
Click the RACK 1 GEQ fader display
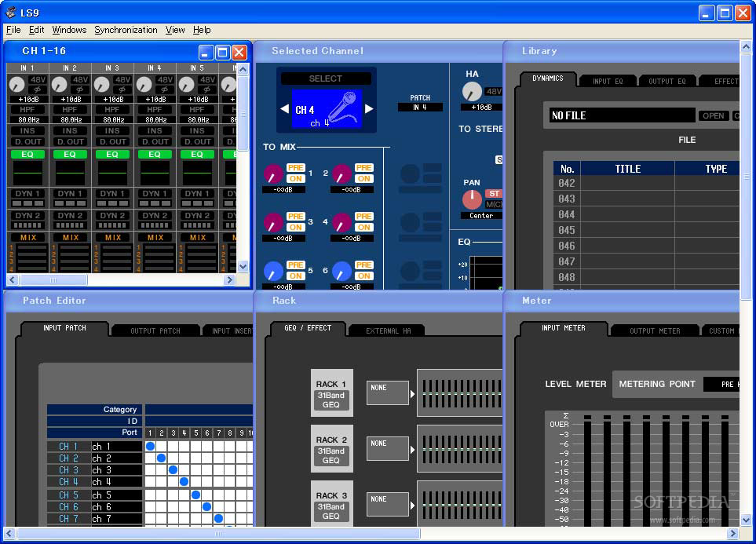(459, 393)
